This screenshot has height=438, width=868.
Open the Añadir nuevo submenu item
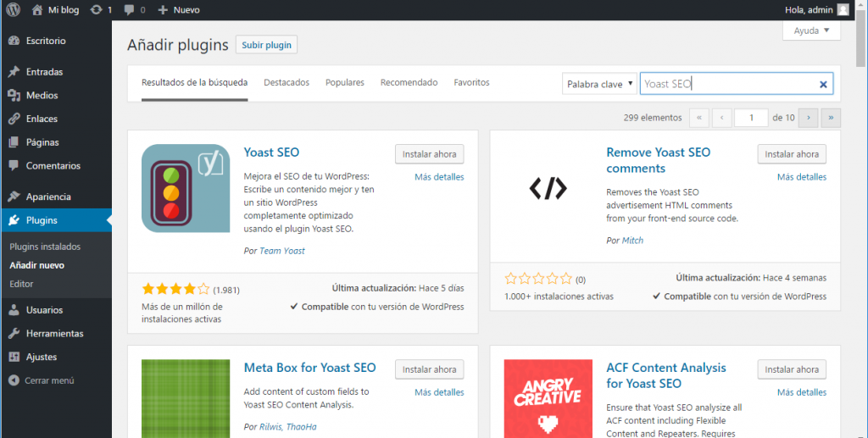[36, 265]
